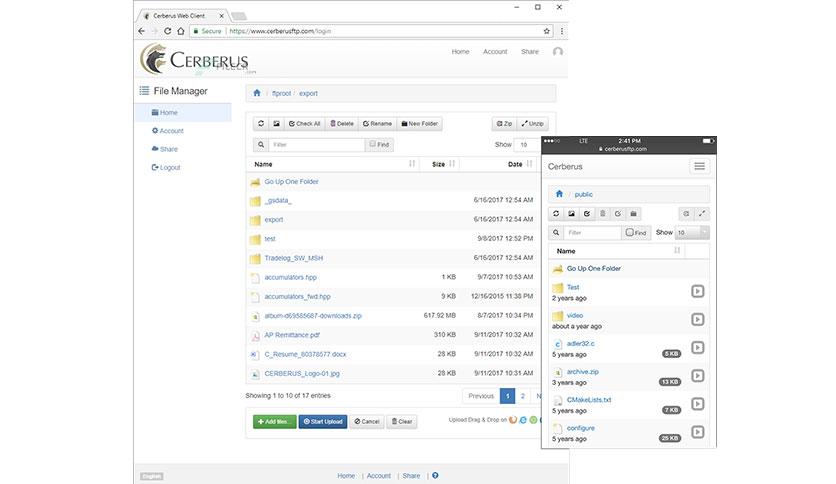Image resolution: width=836 pixels, height=484 pixels.
Task: Open the English language selector
Action: tap(151, 476)
